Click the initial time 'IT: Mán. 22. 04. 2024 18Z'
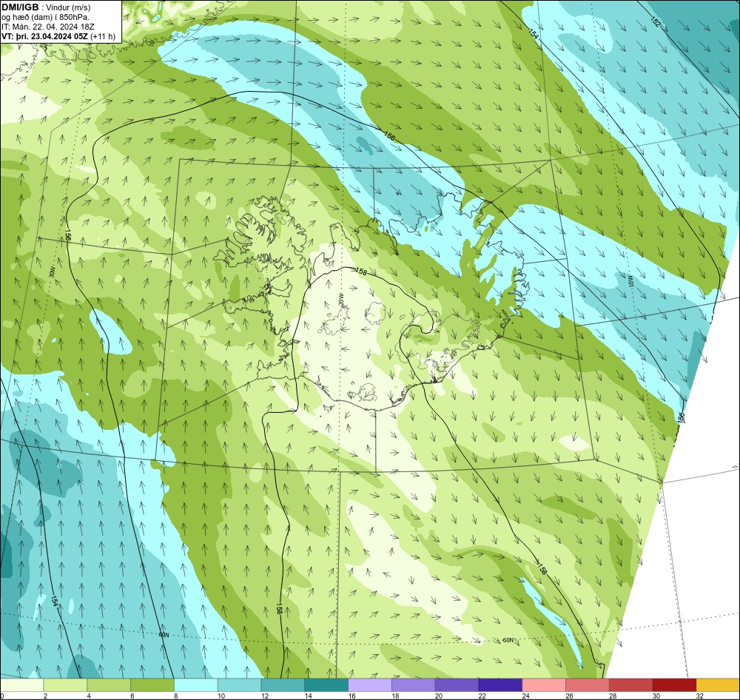740x700 pixels. (48, 27)
